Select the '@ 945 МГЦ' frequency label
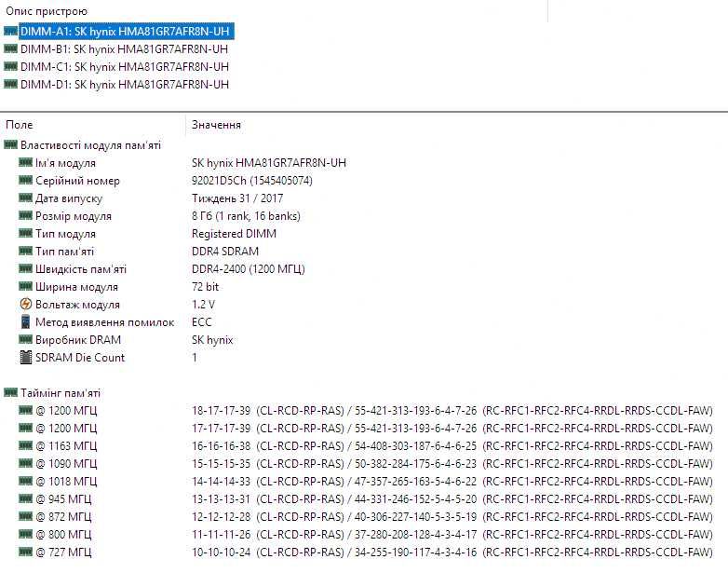 [x=63, y=499]
